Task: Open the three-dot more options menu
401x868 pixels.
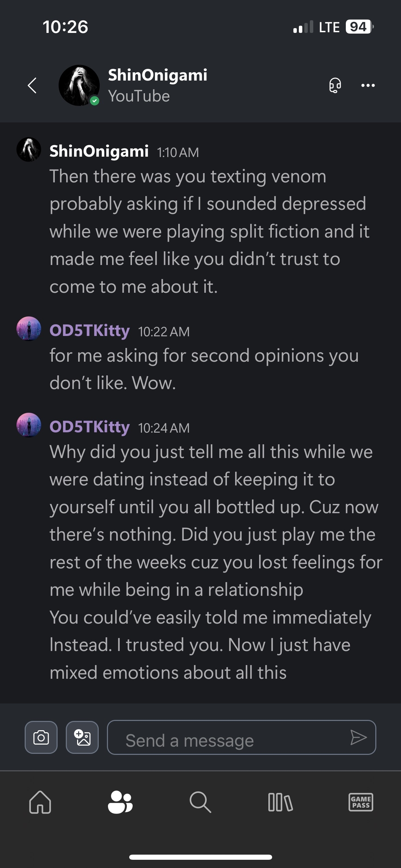Action: [368, 85]
